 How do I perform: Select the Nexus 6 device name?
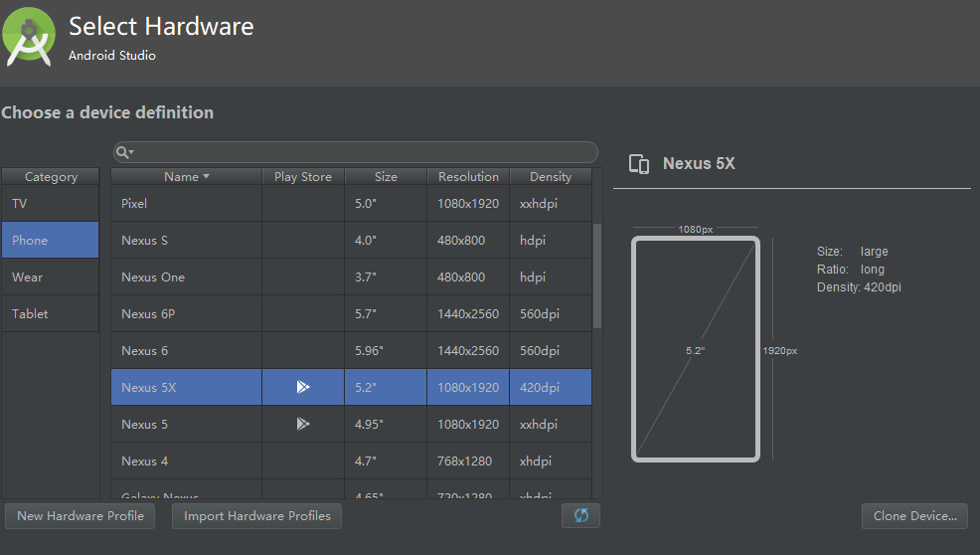point(144,351)
